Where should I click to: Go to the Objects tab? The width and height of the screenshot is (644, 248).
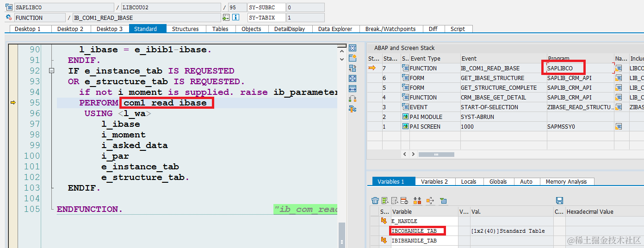[251, 29]
